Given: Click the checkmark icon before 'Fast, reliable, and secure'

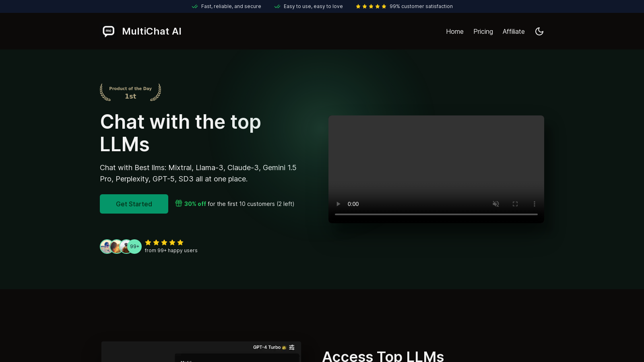Looking at the screenshot, I should tap(195, 6).
